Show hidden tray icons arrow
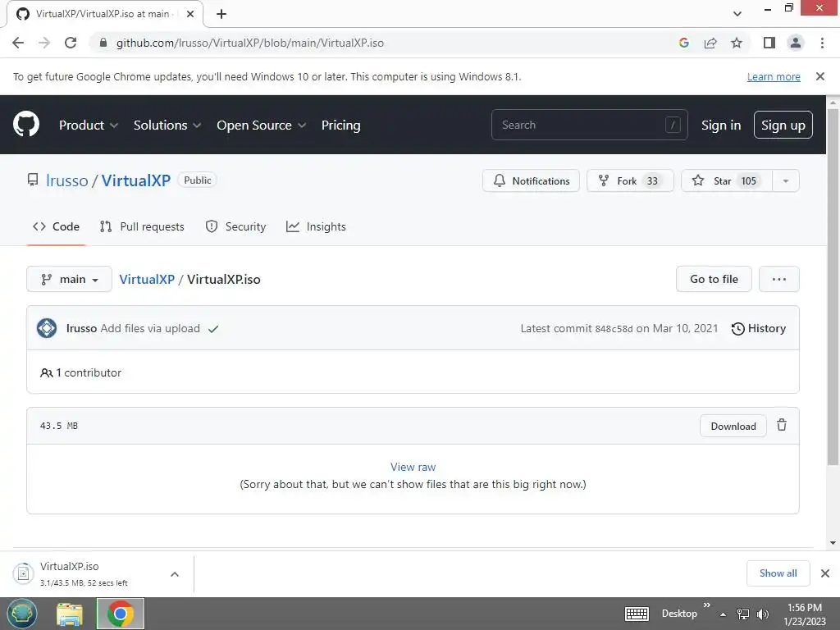Screen dimensions: 840x630 click(x=724, y=614)
